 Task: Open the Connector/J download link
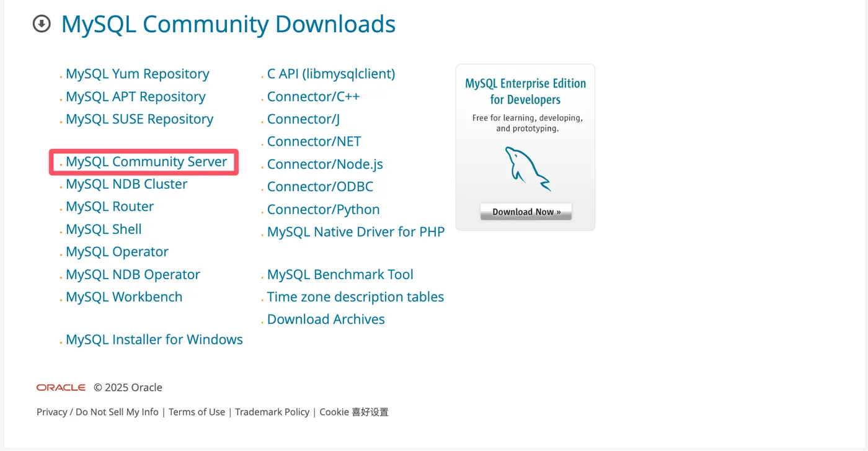click(303, 119)
